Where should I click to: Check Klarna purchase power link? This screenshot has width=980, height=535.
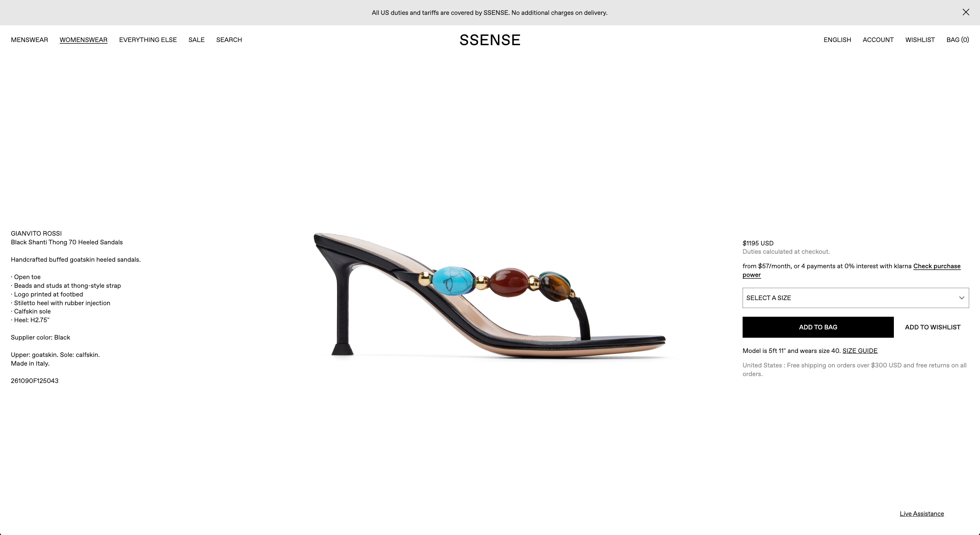coord(852,270)
